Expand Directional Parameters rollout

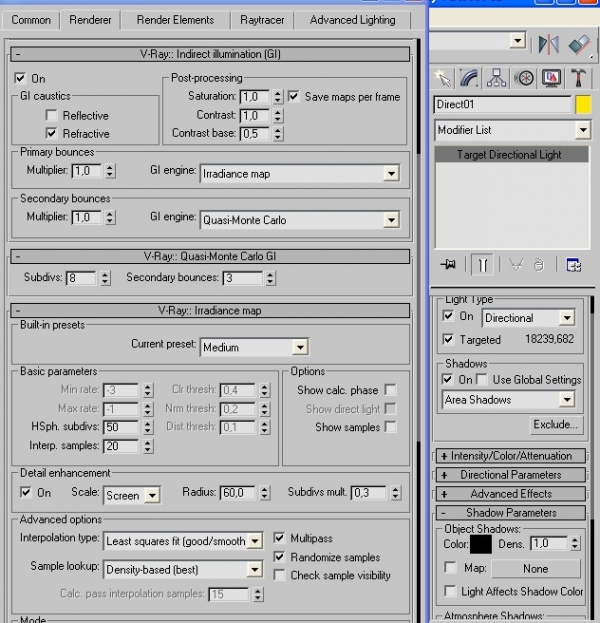[x=511, y=475]
